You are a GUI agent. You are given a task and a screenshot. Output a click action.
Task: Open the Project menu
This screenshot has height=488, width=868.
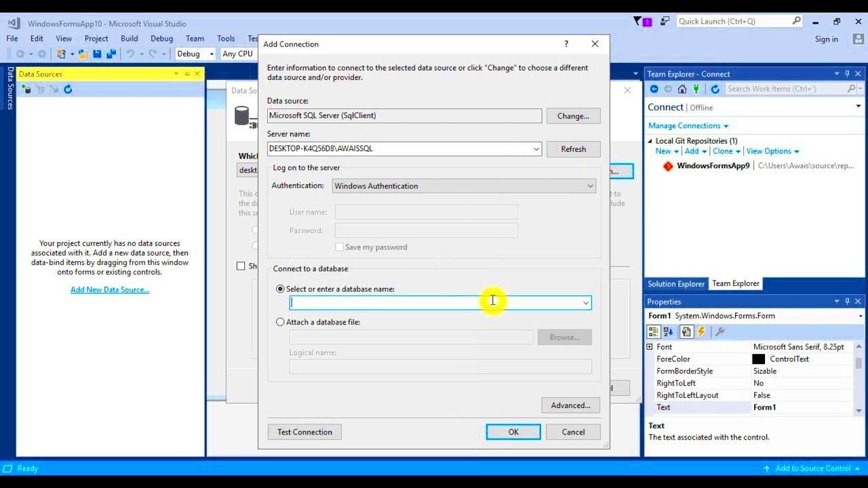pyautogui.click(x=96, y=39)
